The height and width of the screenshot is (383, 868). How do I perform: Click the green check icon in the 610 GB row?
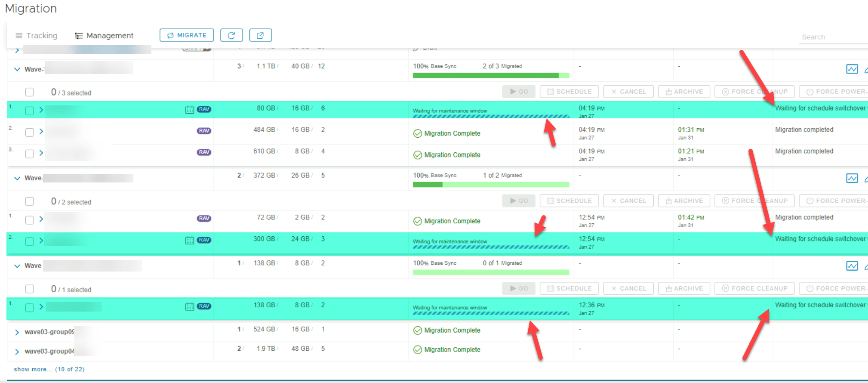[417, 155]
